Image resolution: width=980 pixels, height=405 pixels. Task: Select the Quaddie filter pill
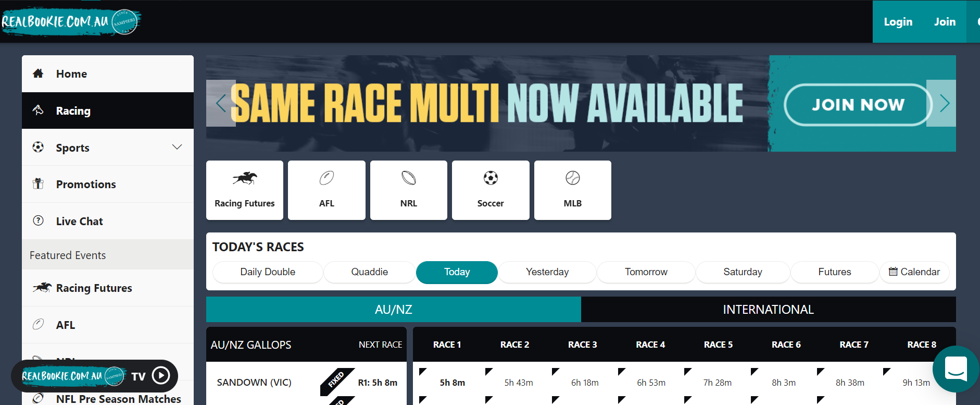[369, 272]
